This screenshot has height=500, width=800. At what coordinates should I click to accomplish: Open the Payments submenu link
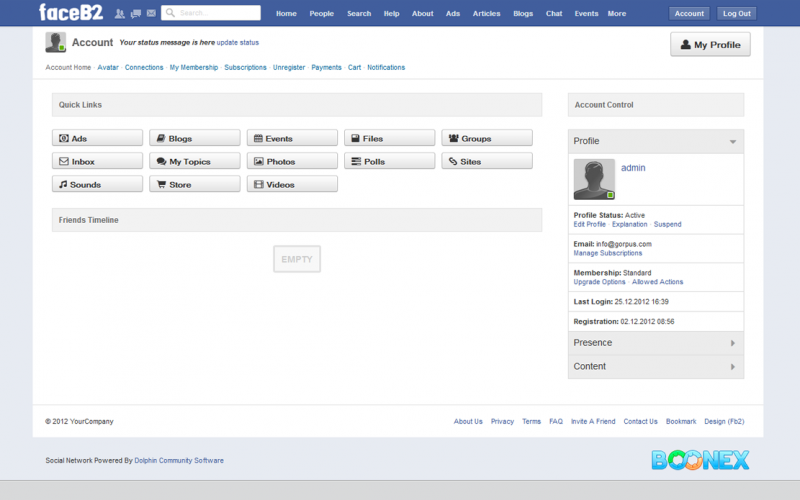pos(327,67)
